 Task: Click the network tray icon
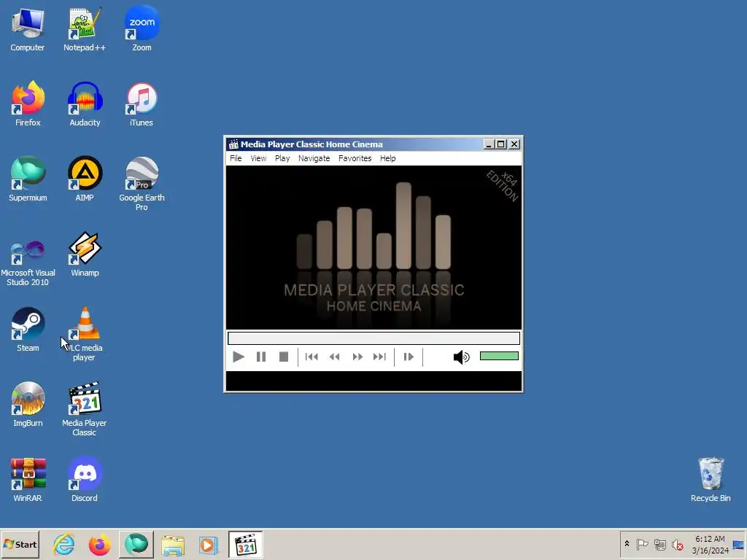(659, 544)
